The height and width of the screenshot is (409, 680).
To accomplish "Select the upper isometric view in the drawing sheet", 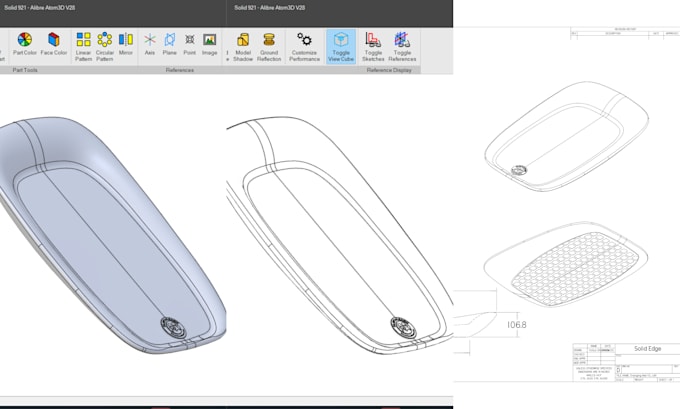I will pyautogui.click(x=566, y=136).
